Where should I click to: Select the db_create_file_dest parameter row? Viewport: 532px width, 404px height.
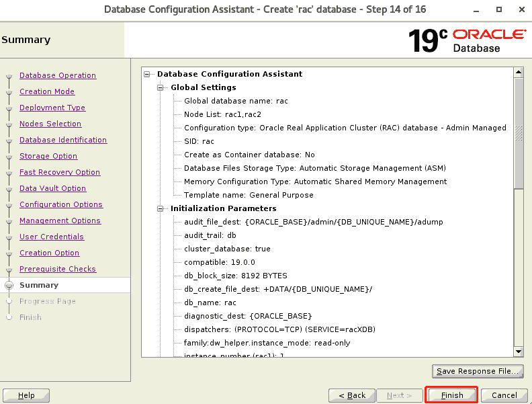[x=278, y=289]
